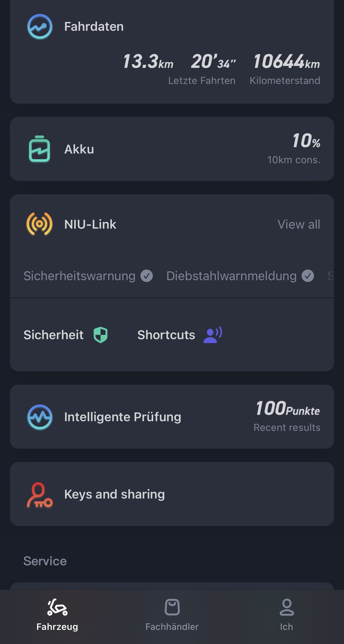This screenshot has height=644, width=344.
Task: Open the 10644km Kilometerstand reading
Action: tap(286, 68)
